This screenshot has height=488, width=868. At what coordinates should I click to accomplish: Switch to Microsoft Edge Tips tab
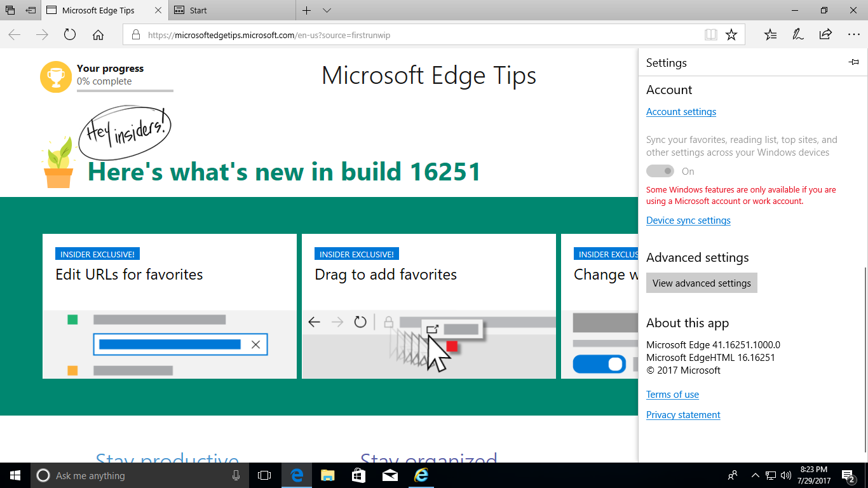(105, 10)
